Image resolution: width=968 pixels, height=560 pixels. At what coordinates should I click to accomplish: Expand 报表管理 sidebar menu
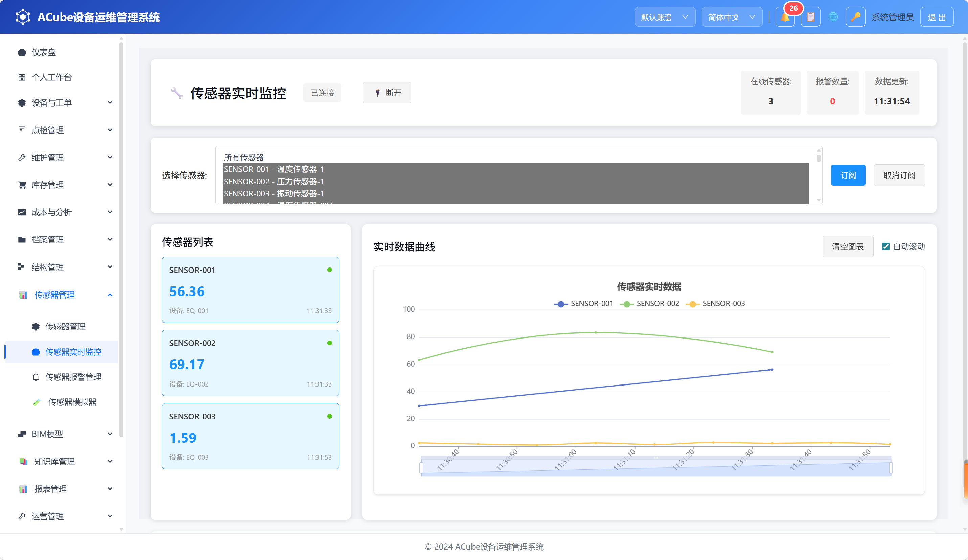pos(62,489)
